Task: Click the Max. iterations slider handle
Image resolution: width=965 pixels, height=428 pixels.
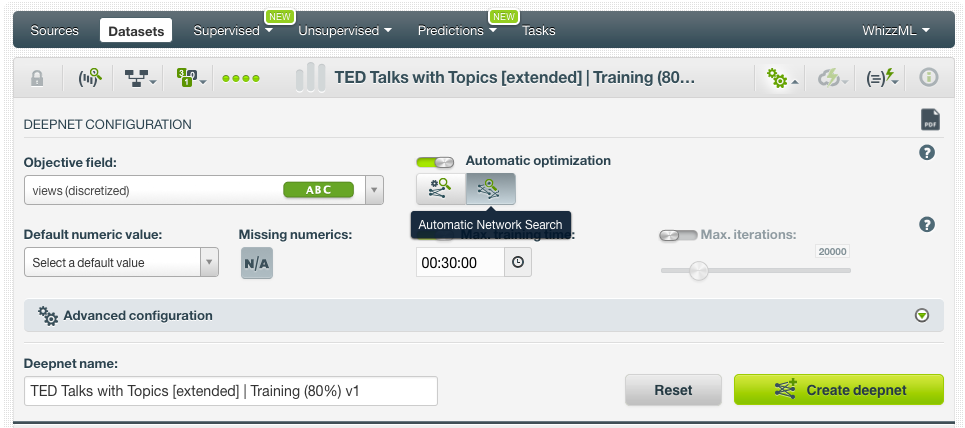Action: pyautogui.click(x=699, y=270)
